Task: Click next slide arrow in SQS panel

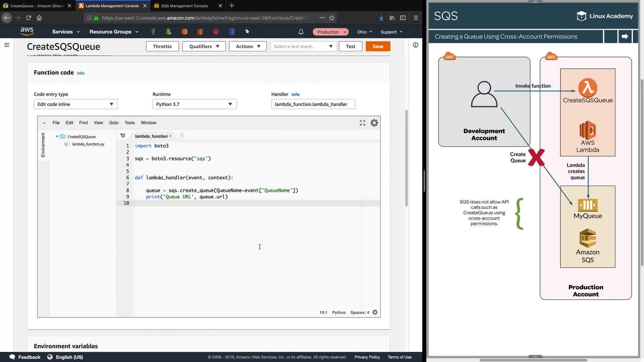Action: click(625, 37)
